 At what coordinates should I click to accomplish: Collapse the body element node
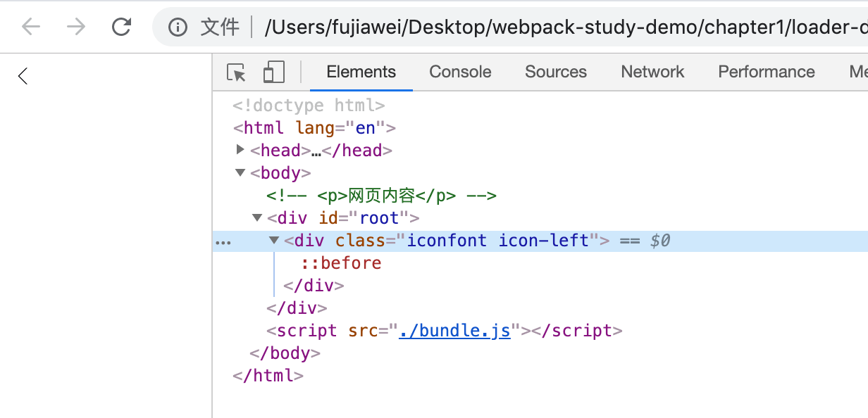[x=241, y=172]
